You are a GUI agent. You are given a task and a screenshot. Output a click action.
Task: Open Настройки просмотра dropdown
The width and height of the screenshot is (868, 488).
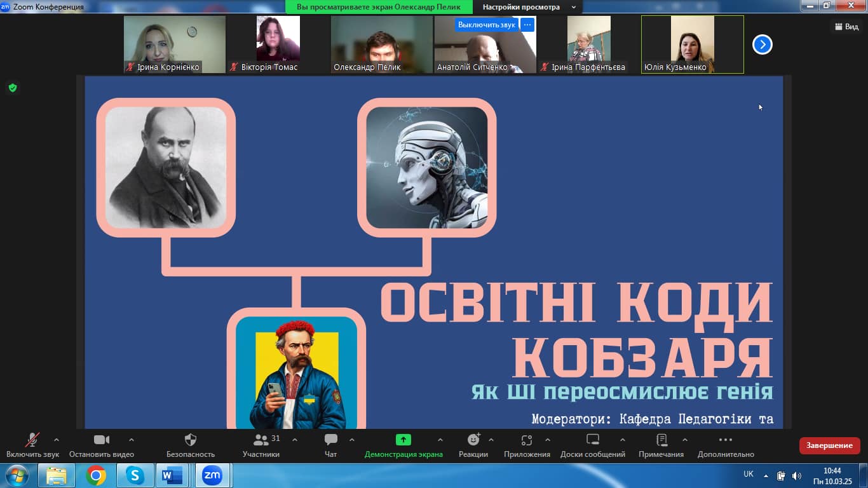(529, 7)
